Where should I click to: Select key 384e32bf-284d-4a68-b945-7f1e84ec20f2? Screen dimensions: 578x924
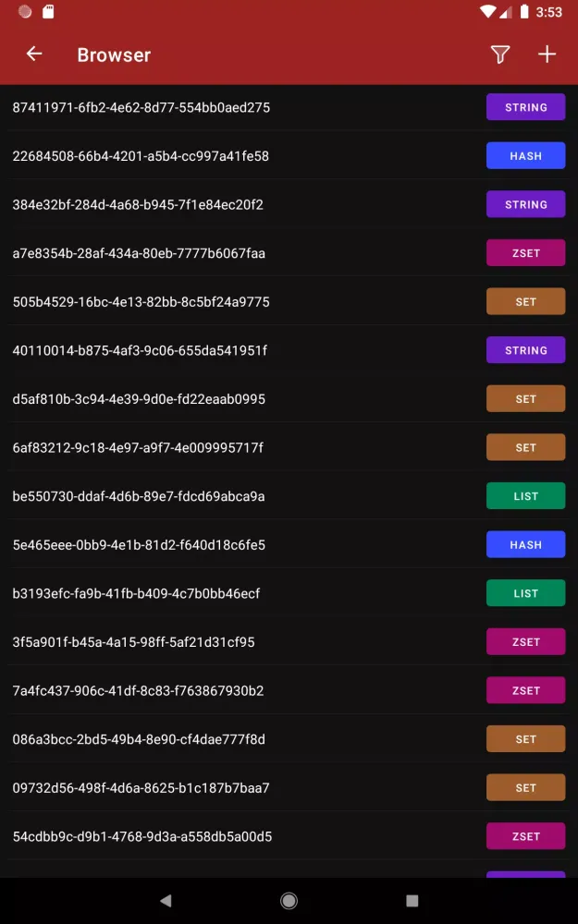tap(138, 204)
